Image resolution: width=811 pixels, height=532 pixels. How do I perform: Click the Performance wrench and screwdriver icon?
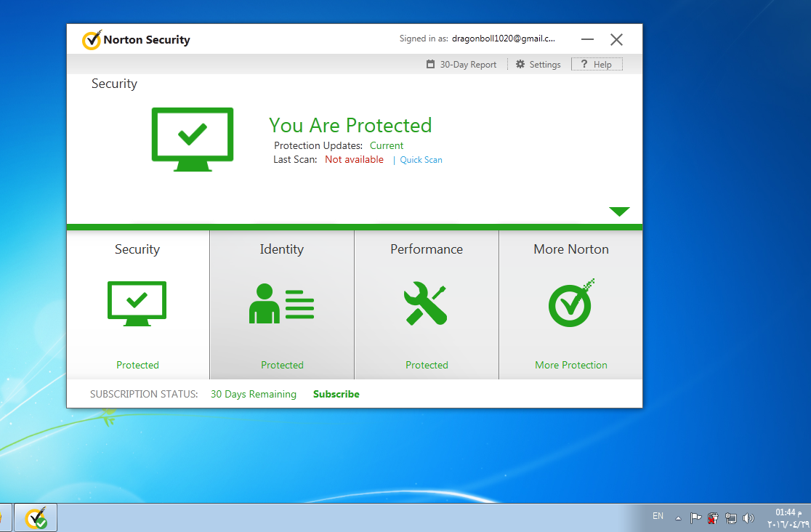click(425, 303)
